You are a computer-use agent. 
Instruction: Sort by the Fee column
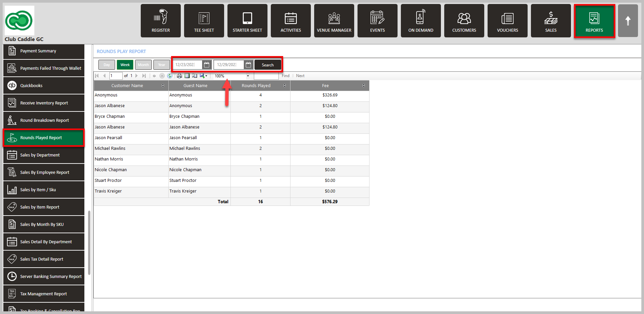(364, 86)
